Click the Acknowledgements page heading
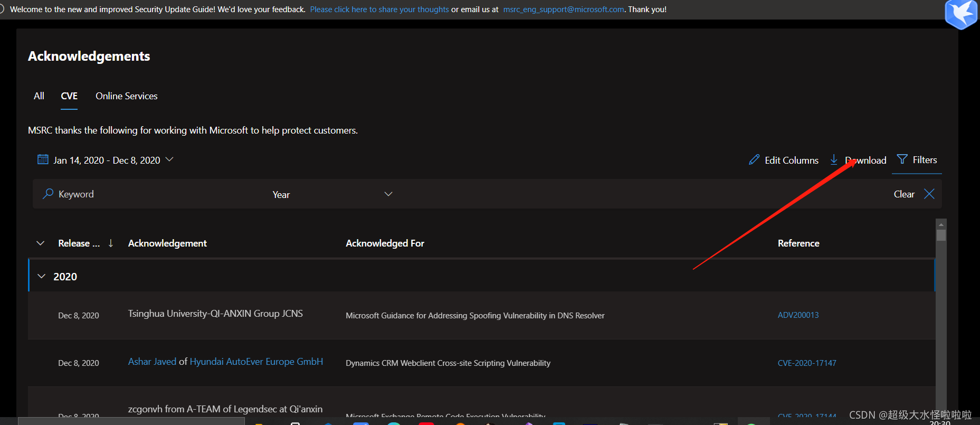This screenshot has height=425, width=980. point(89,56)
